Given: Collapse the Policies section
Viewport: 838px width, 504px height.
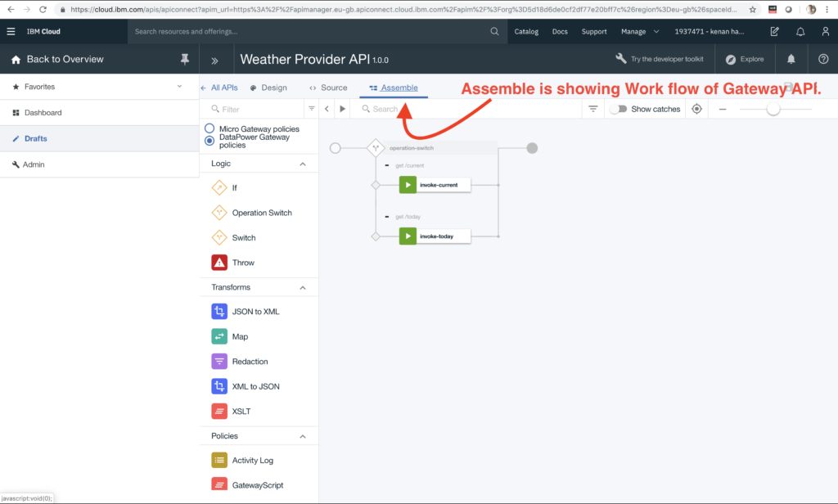Looking at the screenshot, I should pyautogui.click(x=303, y=437).
